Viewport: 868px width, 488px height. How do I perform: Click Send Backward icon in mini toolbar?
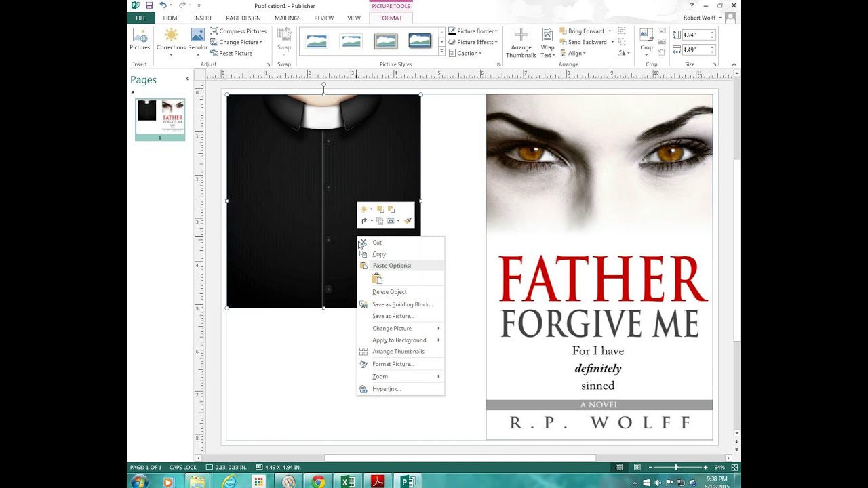coord(391,209)
